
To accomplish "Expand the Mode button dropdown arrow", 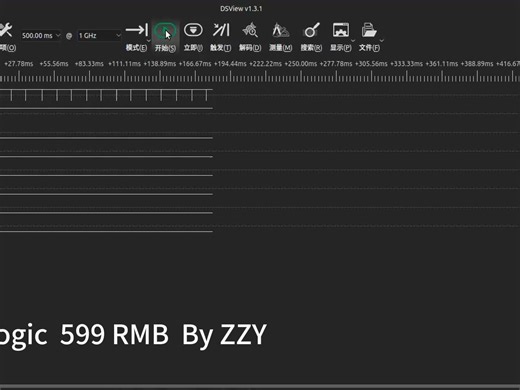I will point(149,41).
